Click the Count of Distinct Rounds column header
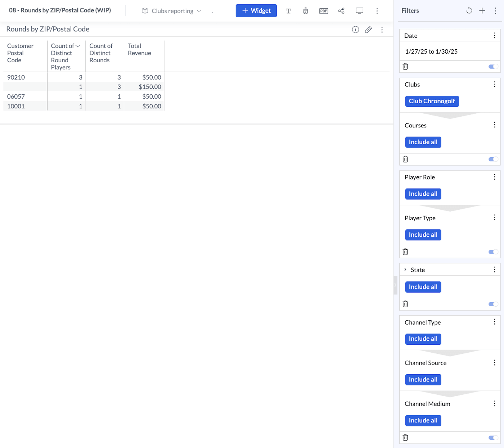The image size is (504, 448). 101,53
